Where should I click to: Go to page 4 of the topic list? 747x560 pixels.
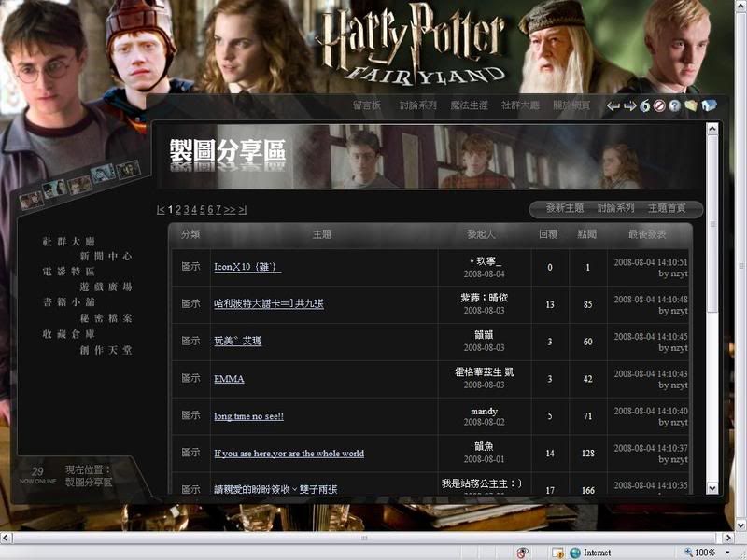tap(194, 209)
